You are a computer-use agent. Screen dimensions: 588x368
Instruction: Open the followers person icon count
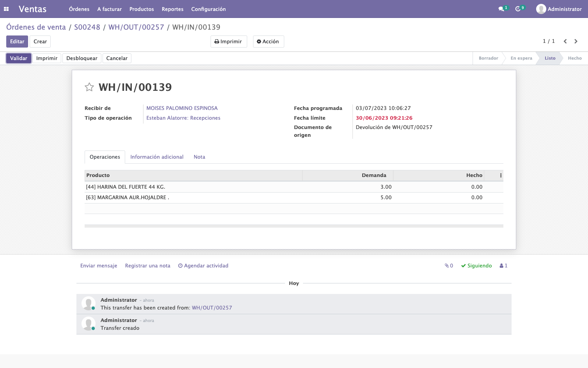point(503,266)
